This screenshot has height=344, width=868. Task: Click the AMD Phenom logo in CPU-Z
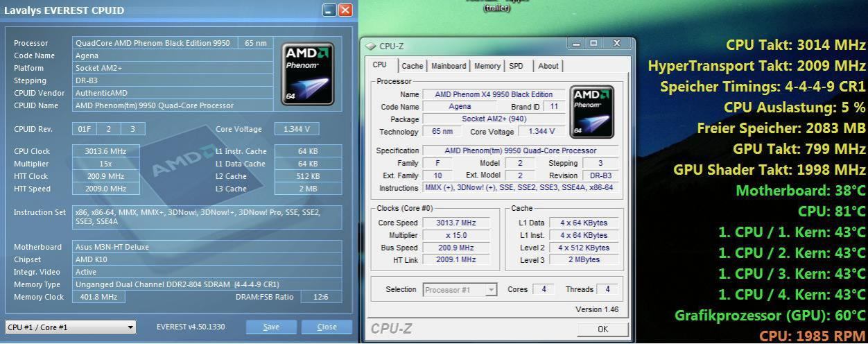[x=591, y=111]
